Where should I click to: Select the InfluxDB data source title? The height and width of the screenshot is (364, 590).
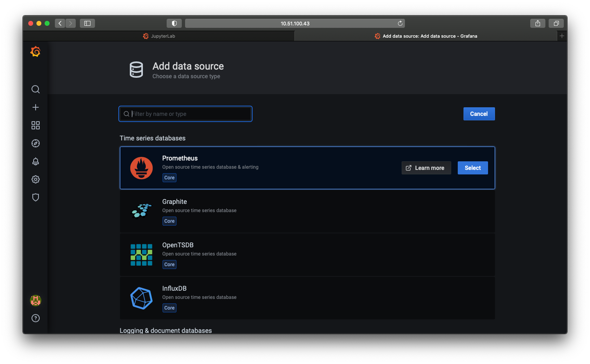click(174, 288)
